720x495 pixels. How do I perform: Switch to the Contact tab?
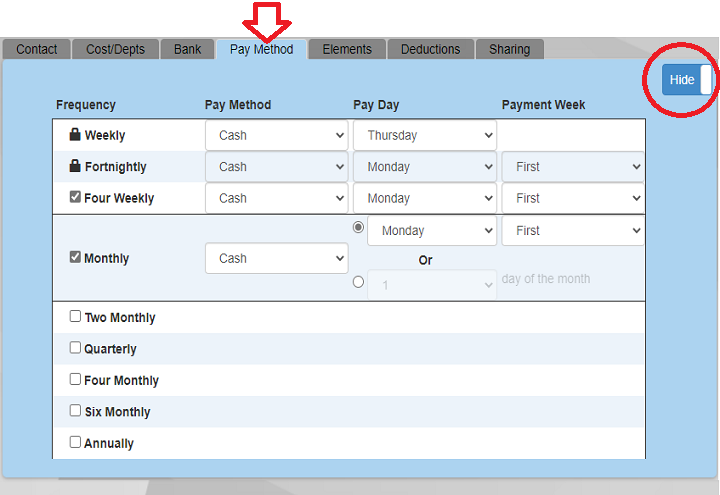37,49
